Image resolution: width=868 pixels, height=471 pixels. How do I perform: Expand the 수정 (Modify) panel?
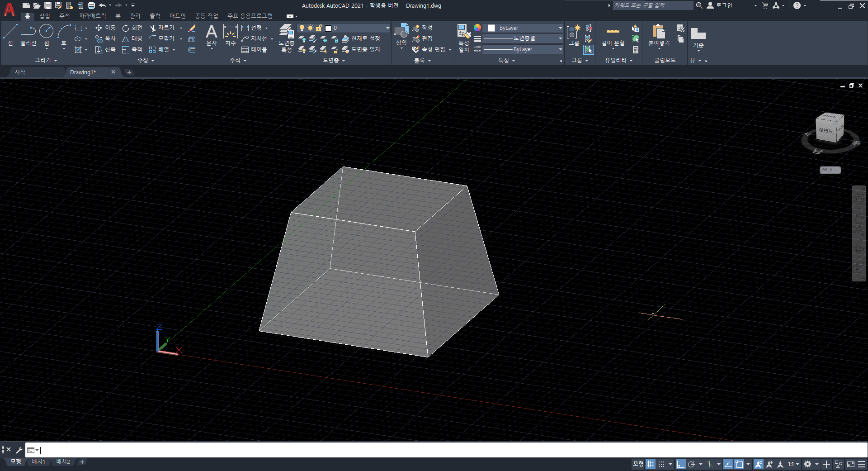[146, 60]
